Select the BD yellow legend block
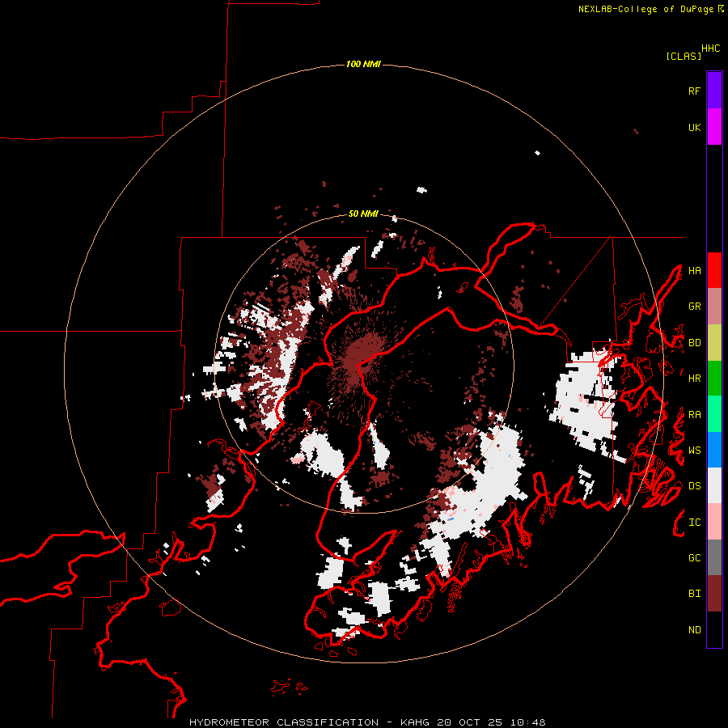The image size is (728, 728). coord(714,343)
